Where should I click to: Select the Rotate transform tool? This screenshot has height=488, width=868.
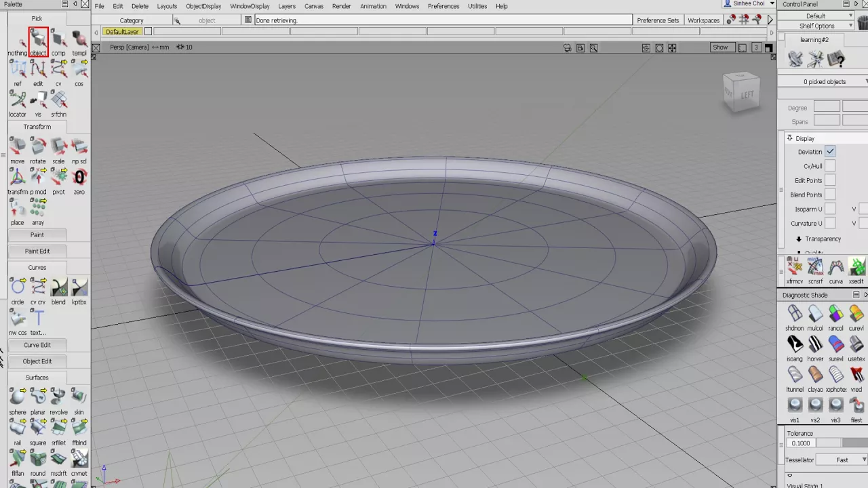(x=38, y=149)
